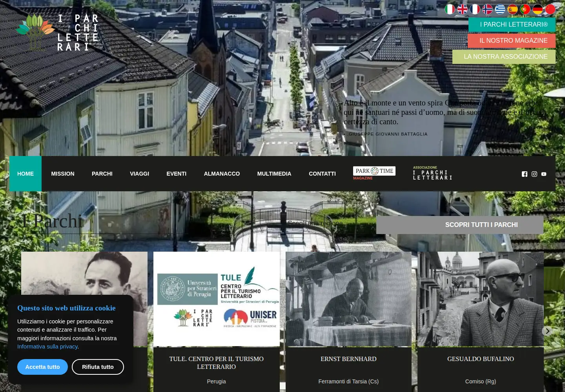Open the Gesualdo Bufalino park photo

pos(481,299)
